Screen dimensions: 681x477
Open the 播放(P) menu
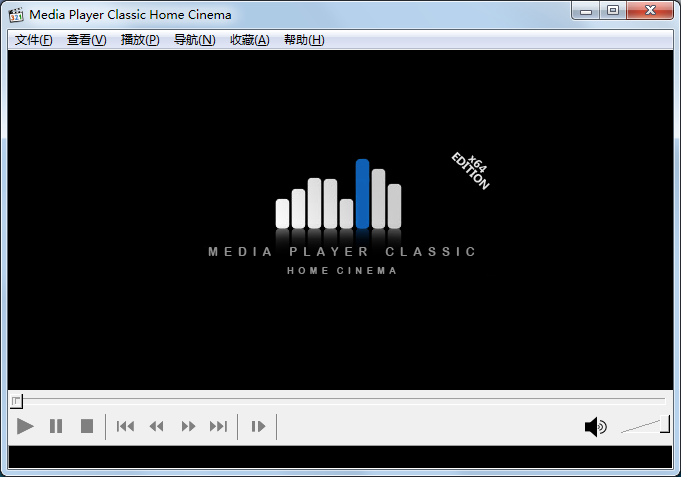click(140, 40)
